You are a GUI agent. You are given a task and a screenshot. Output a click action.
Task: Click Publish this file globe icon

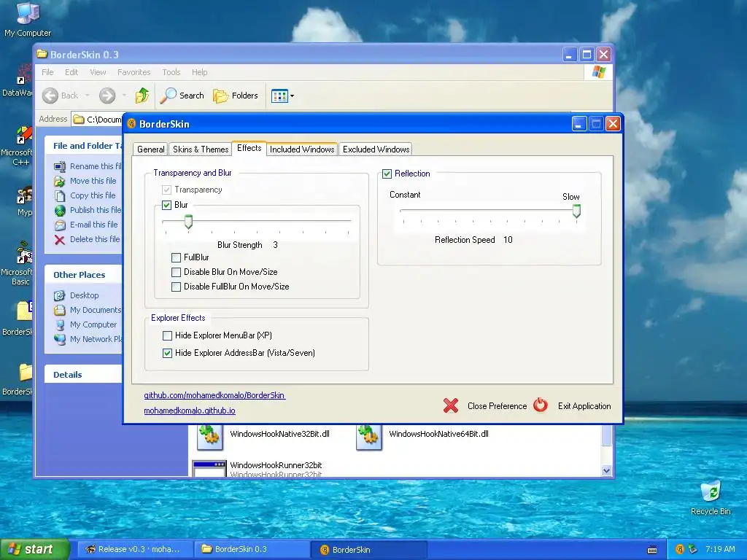(x=60, y=210)
